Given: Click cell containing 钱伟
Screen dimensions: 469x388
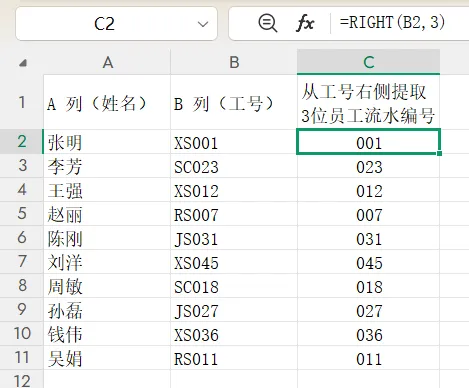Looking at the screenshot, I should pos(107,334).
